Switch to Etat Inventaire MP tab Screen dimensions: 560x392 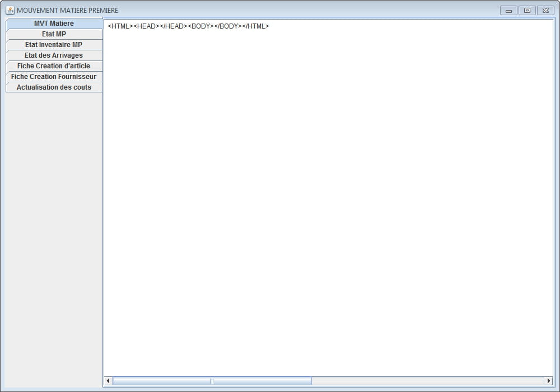(54, 45)
